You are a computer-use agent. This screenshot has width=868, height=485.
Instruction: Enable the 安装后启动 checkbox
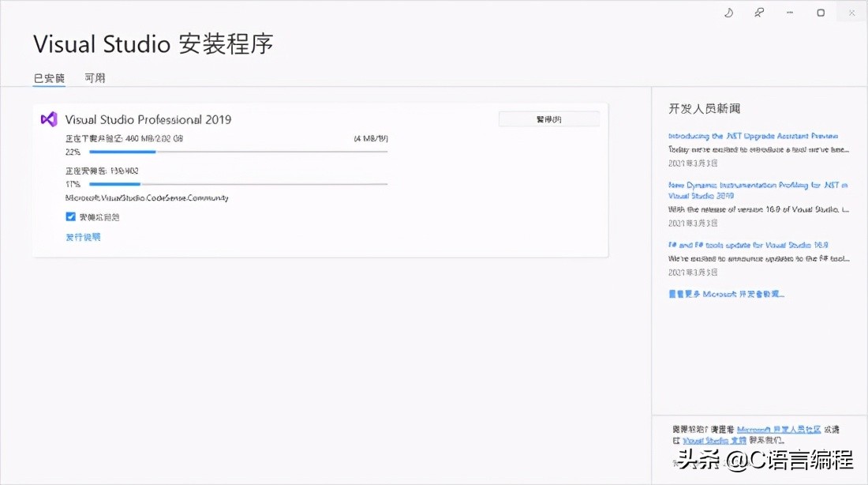pos(70,216)
